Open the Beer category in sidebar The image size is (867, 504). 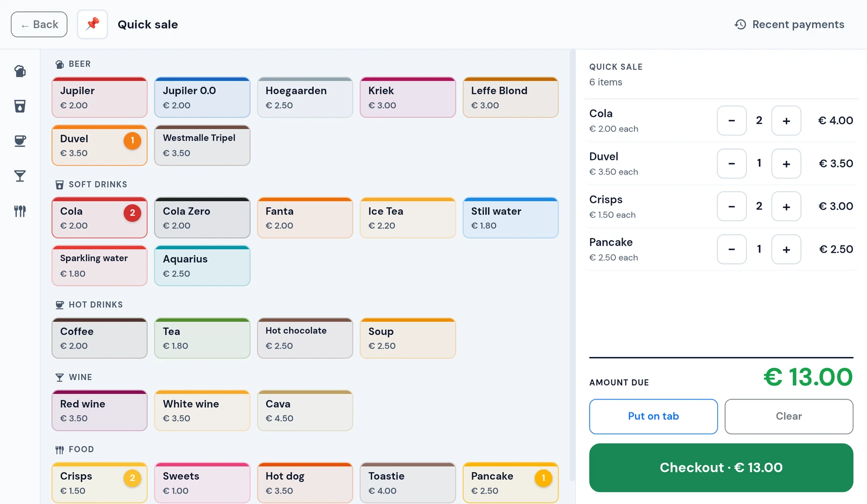click(20, 71)
